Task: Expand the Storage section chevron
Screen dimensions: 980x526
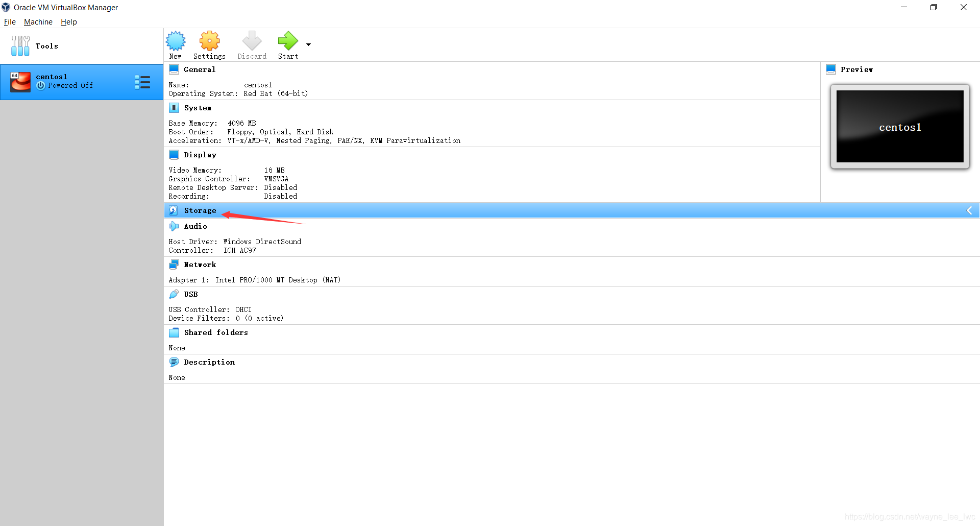Action: (969, 210)
